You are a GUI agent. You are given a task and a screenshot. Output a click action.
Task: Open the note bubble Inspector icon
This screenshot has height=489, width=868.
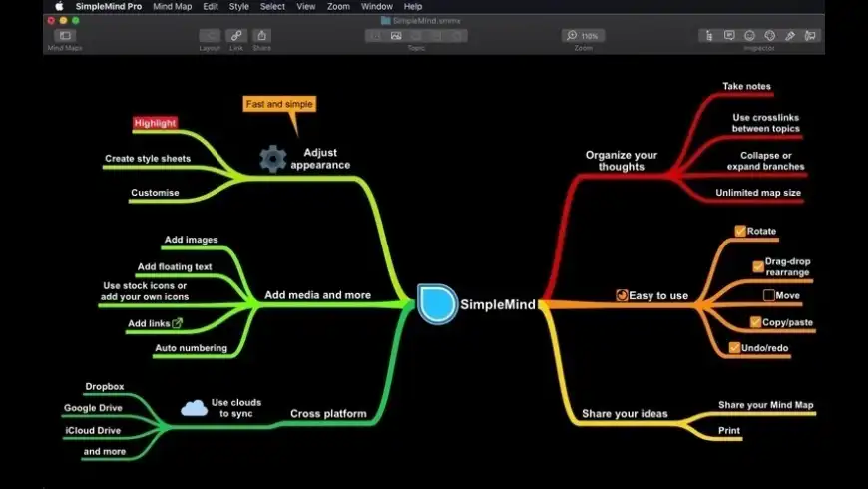729,36
